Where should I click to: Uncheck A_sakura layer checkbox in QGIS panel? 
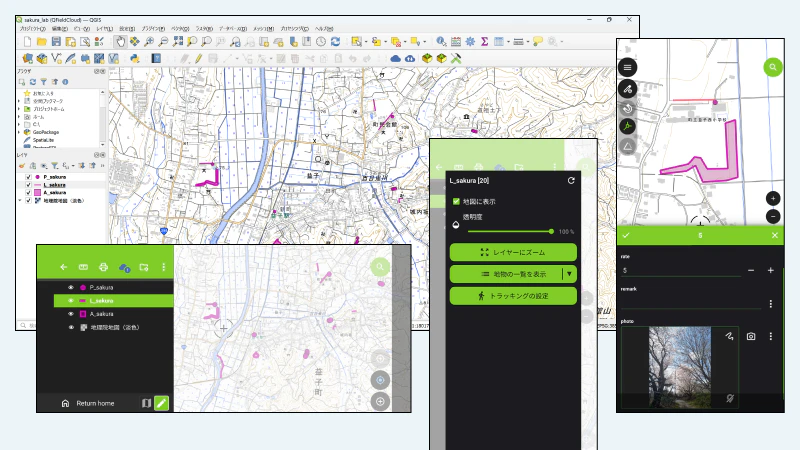pos(29,193)
